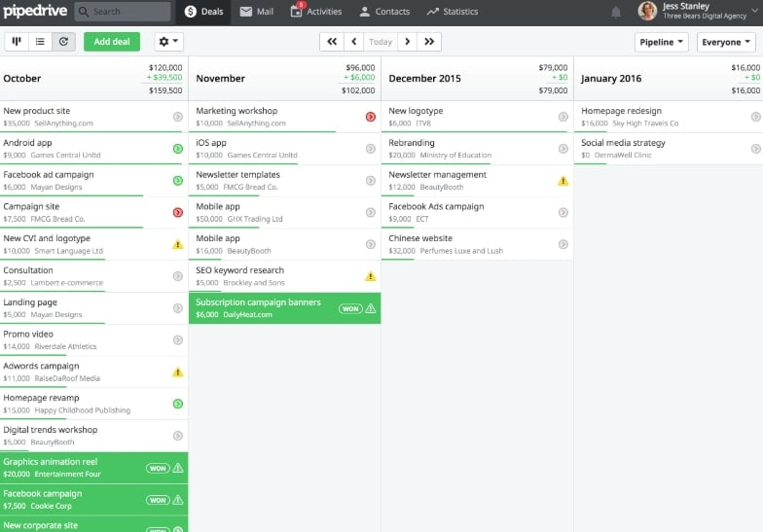Click Jess Stanley profile avatar
763x532 pixels.
point(647,11)
